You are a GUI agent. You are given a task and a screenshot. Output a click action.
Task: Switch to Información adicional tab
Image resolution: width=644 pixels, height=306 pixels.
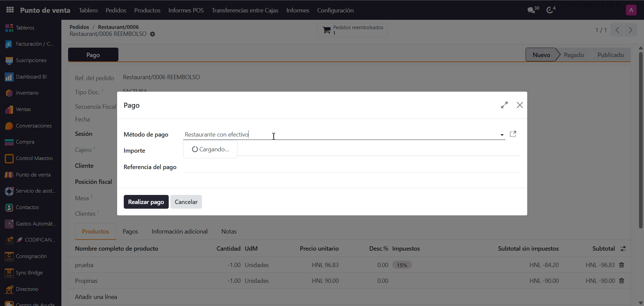pyautogui.click(x=179, y=232)
